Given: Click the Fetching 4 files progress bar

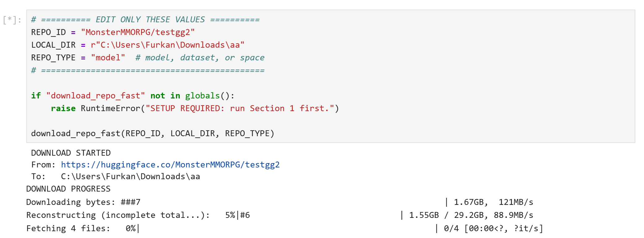Looking at the screenshot, I should point(287,229).
